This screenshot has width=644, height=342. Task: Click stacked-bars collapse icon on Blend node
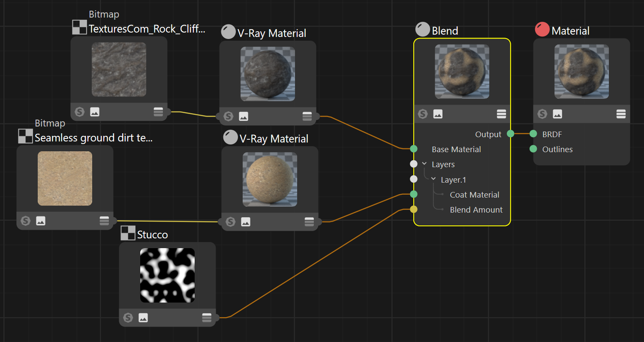tap(502, 114)
